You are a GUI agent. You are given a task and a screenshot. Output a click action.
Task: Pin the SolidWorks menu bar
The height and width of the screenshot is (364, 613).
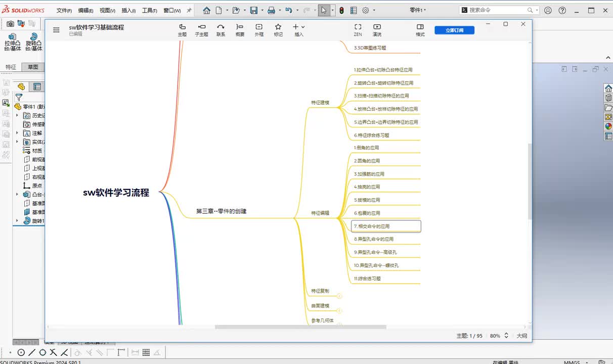pos(189,10)
